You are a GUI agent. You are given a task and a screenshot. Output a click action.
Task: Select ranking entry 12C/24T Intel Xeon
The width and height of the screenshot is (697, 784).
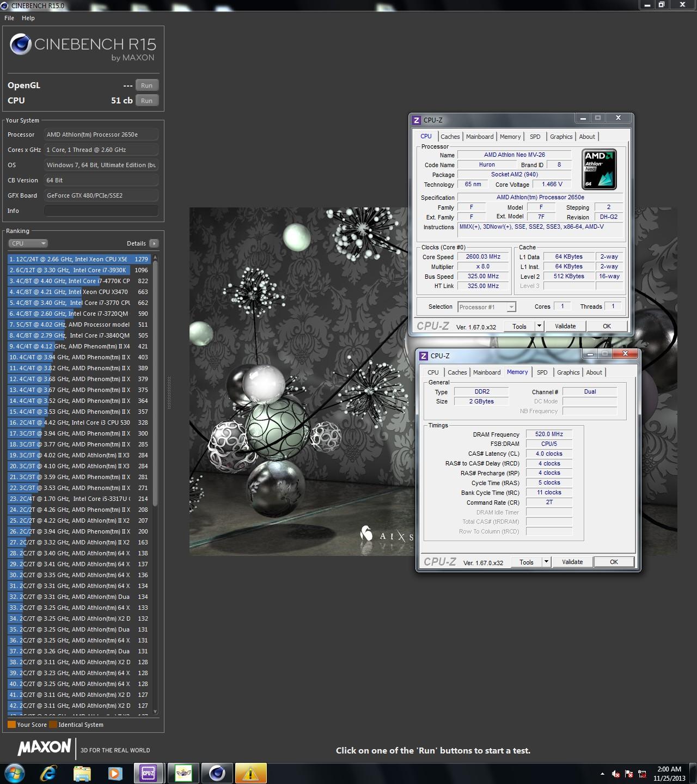(x=79, y=259)
